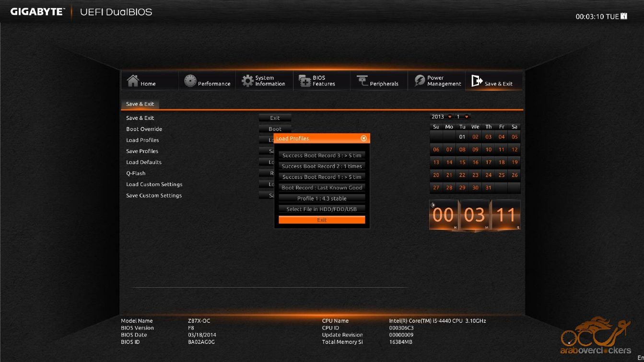Select the Save & Exit sub-tab
The height and width of the screenshot is (362, 644).
(140, 104)
